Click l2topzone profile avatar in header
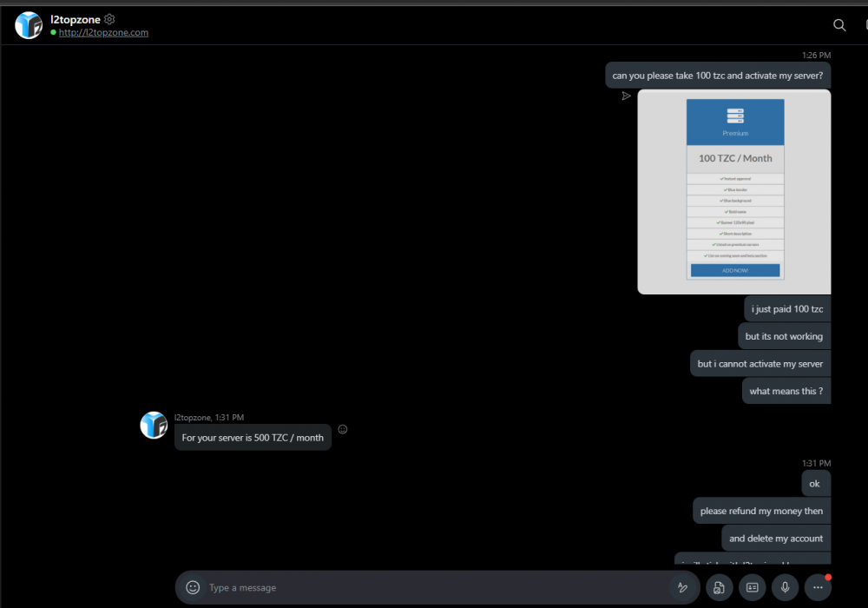Image resolution: width=868 pixels, height=608 pixels. (29, 25)
